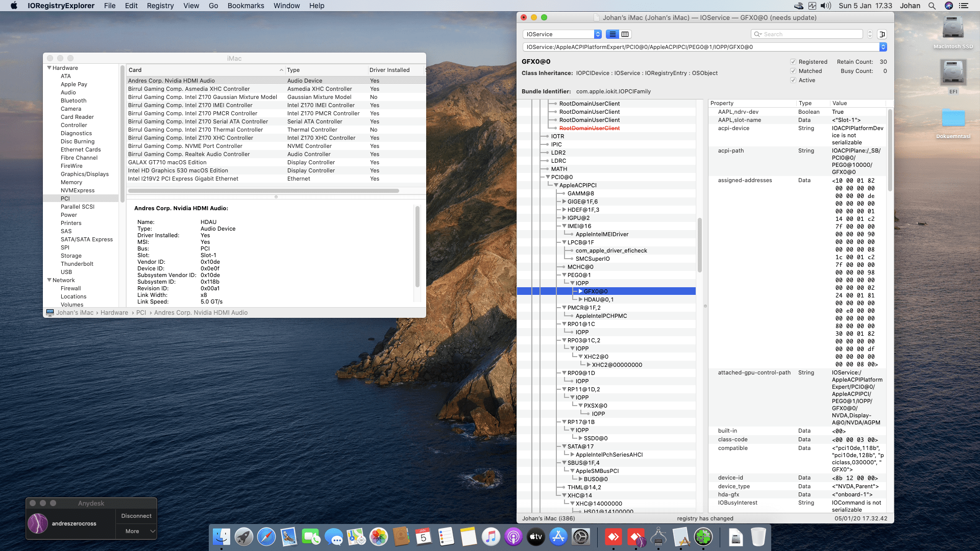Open Reminders from the Dock
The image size is (980, 551).
tap(446, 537)
